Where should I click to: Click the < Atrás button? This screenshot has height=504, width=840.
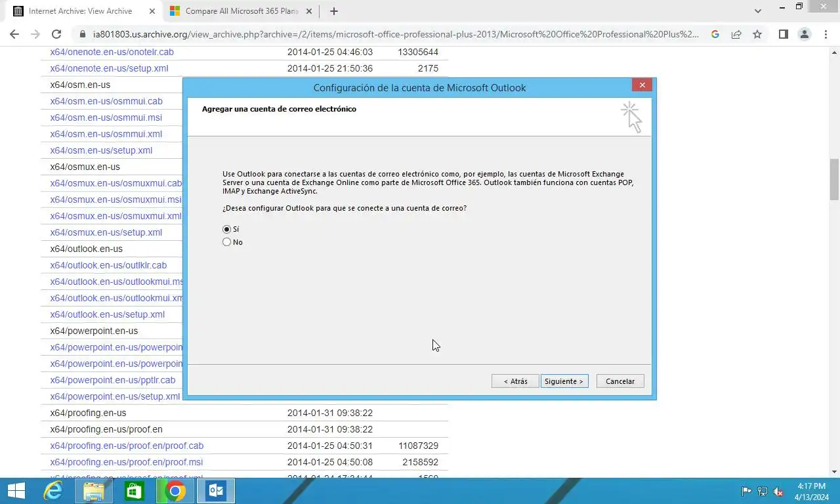tap(515, 381)
